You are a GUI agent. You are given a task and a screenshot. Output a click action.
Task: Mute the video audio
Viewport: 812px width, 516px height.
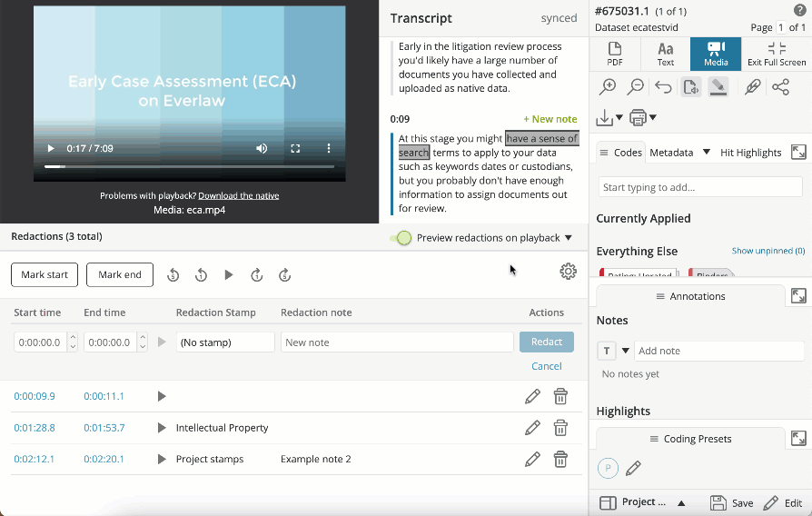pos(262,148)
